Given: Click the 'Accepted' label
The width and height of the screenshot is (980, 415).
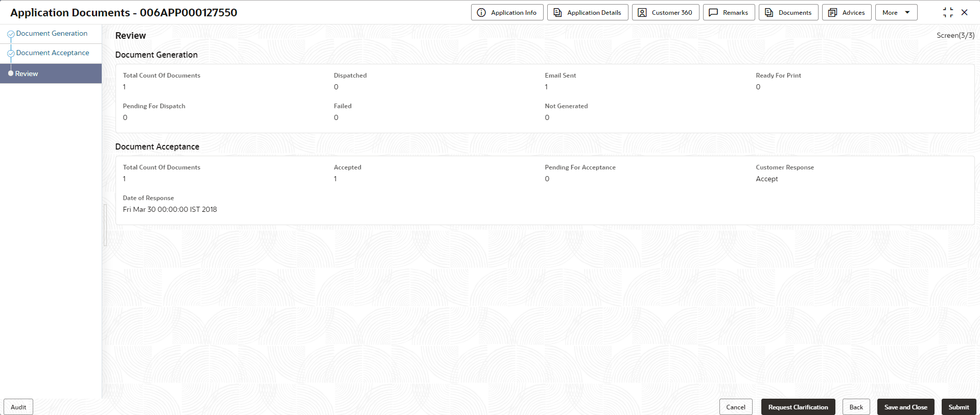Looking at the screenshot, I should tap(347, 167).
